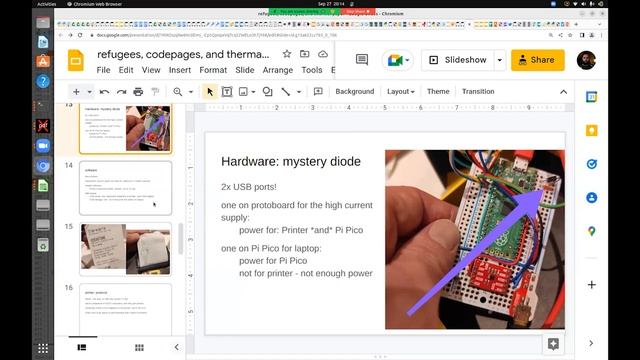This screenshot has height=360, width=640.
Task: Open Google Meet call options
Action: [398, 60]
